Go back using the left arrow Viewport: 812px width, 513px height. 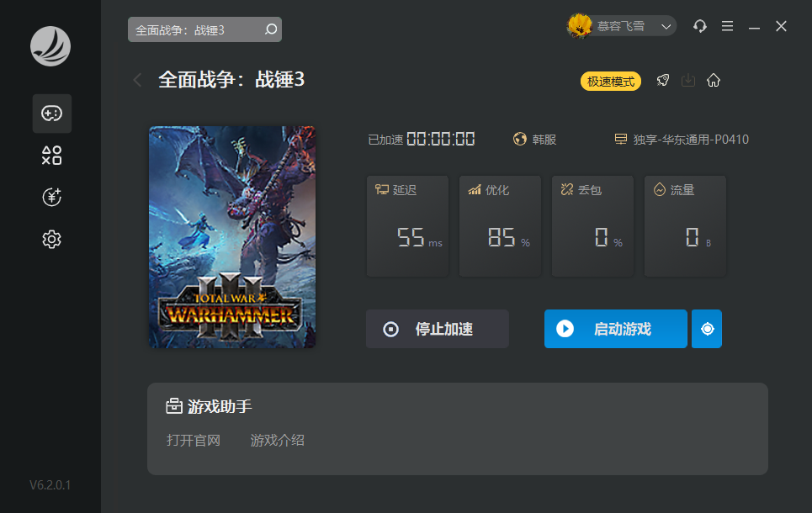(137, 80)
